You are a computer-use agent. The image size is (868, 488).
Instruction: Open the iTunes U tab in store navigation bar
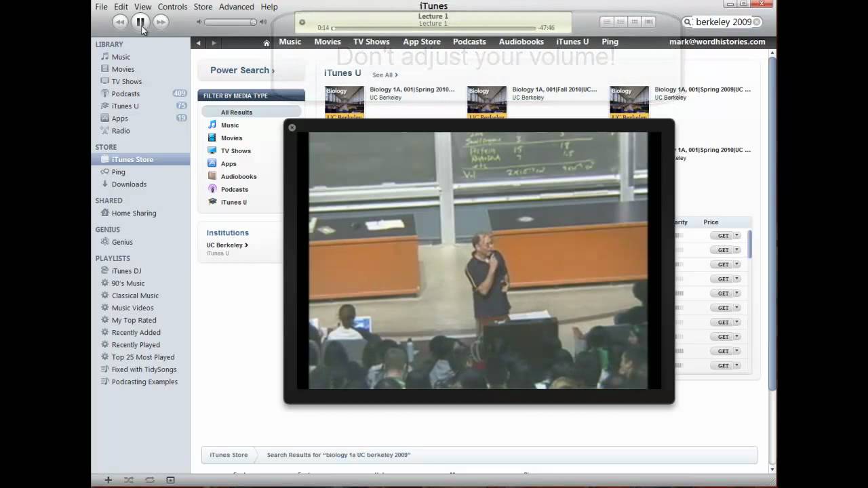coord(572,42)
